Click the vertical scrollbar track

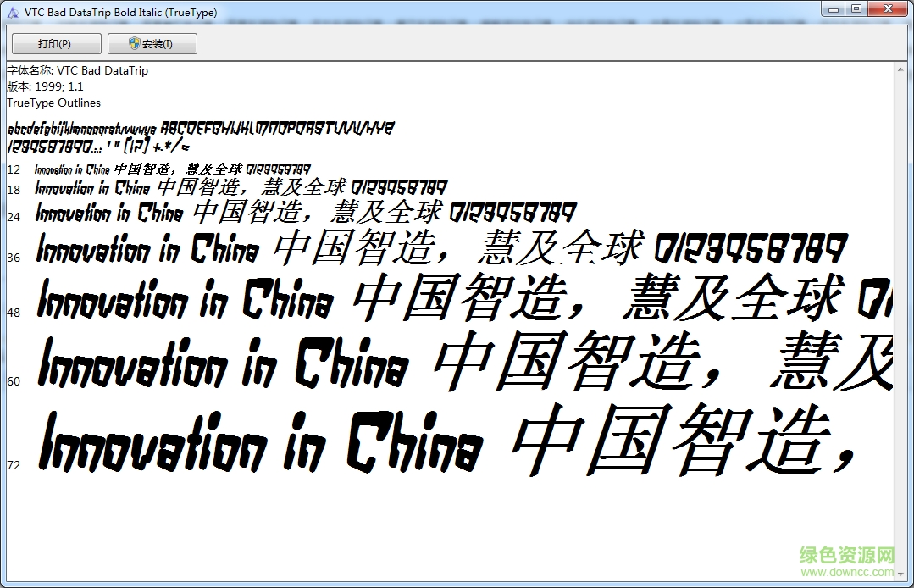900,322
